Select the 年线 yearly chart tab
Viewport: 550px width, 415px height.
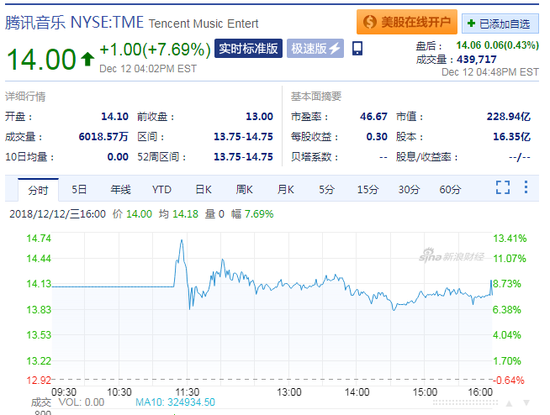tap(120, 190)
